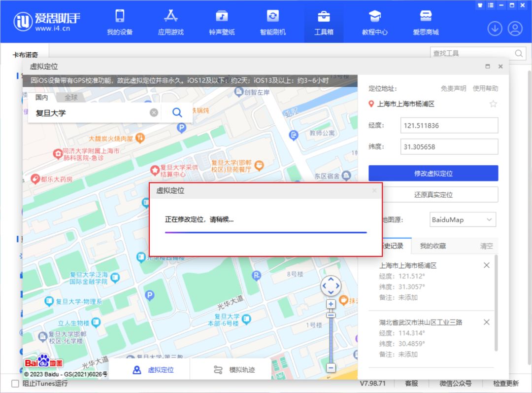Image resolution: width=532 pixels, height=393 pixels.
Task: Open the 地图源 BaiduMap dropdown
Action: [x=463, y=220]
